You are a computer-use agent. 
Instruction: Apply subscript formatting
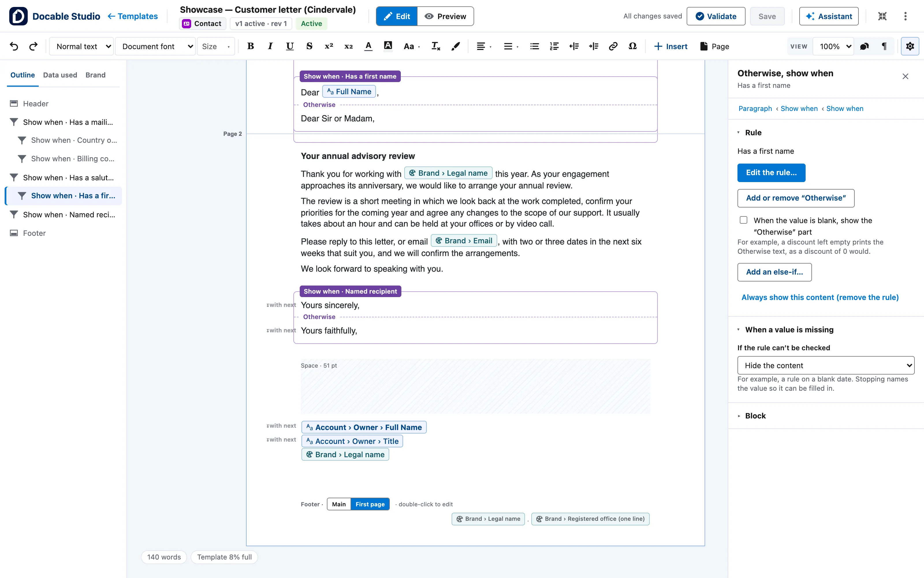(x=348, y=46)
